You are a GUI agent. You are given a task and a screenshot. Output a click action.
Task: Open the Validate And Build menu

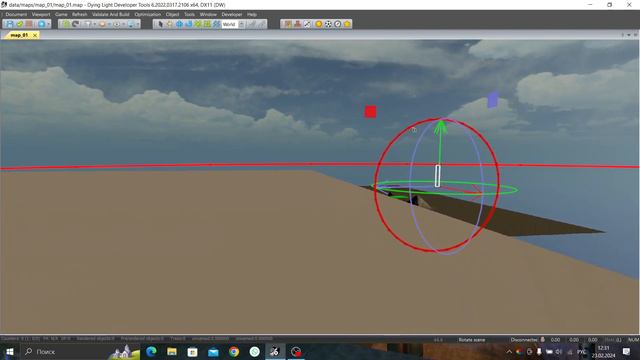pos(111,14)
